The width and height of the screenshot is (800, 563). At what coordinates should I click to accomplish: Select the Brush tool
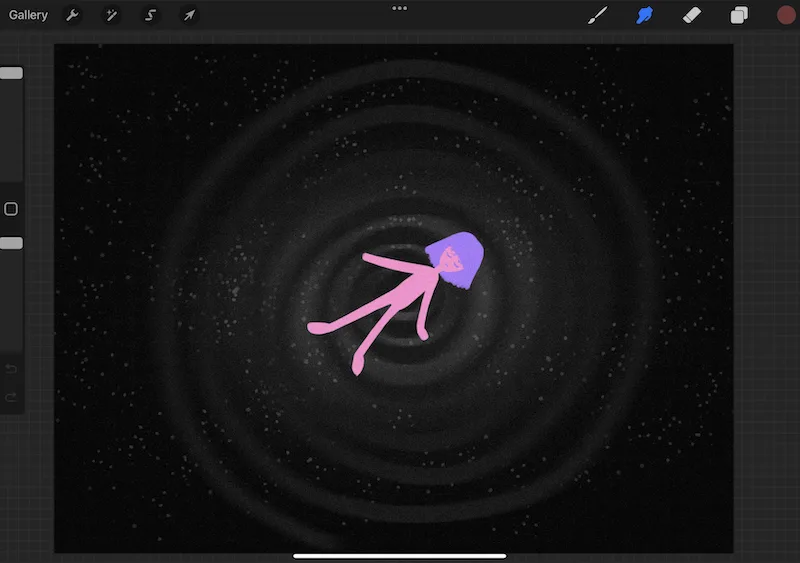pos(597,15)
